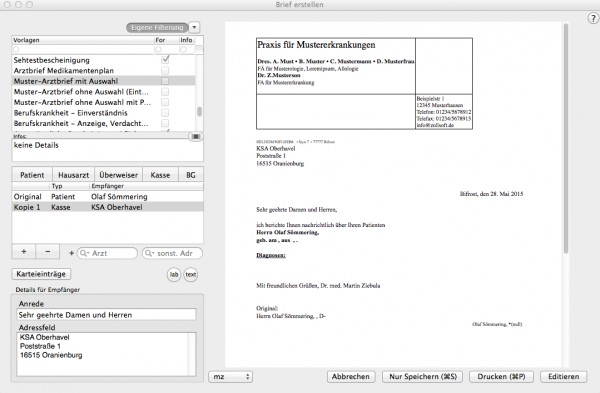
Task: Select the 'Kopie 1' row KSA Oberhavel
Action: (108, 207)
